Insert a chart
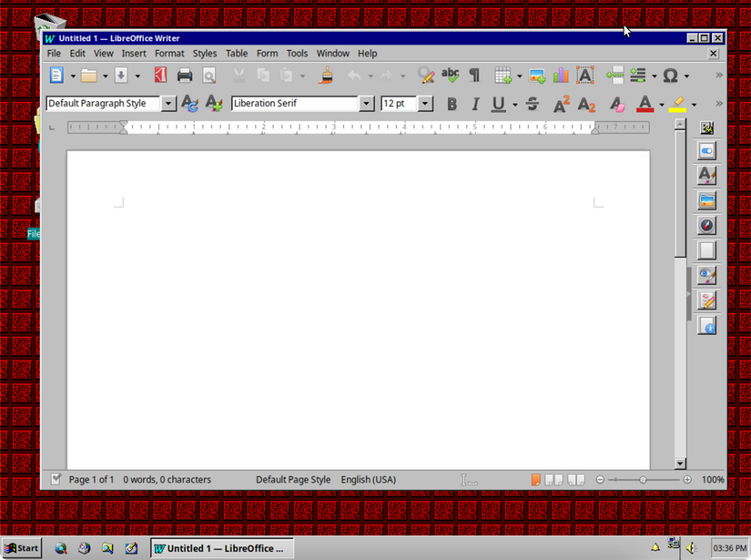This screenshot has height=560, width=751. (x=561, y=76)
